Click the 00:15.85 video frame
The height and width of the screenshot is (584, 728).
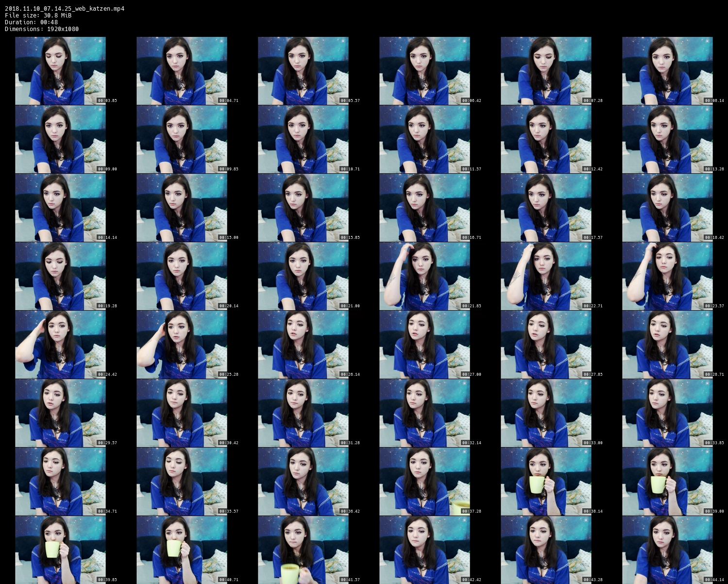point(303,208)
